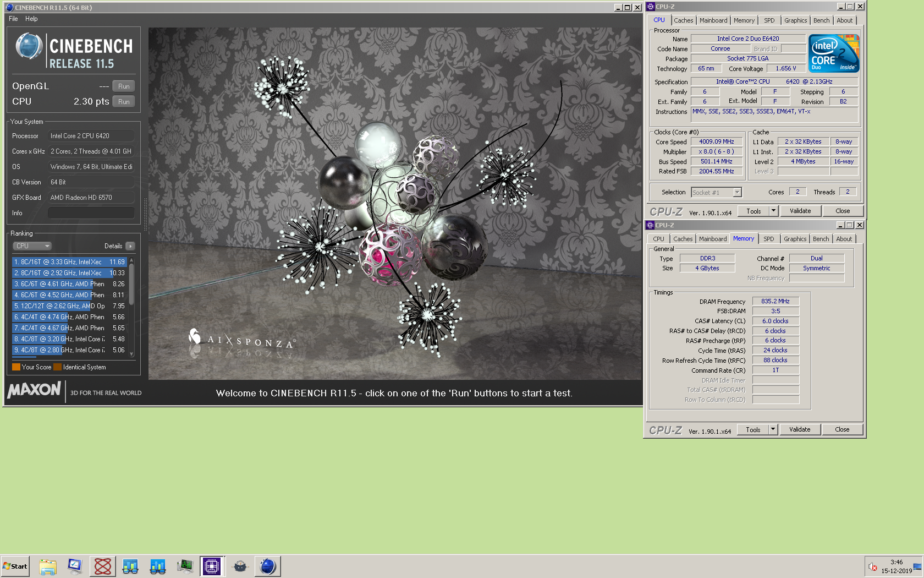
Task: Click the Cinebench panel splitter handle
Action: [x=145, y=215]
